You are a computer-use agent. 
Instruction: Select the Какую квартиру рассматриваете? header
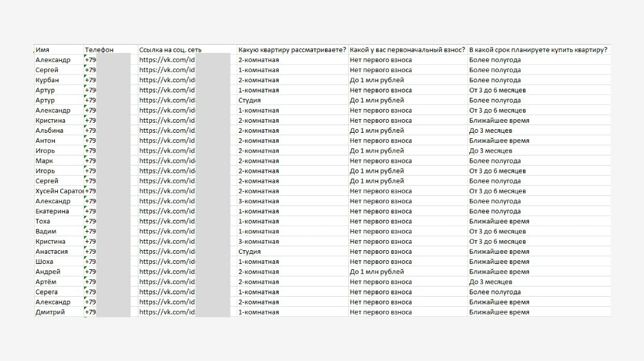point(292,50)
